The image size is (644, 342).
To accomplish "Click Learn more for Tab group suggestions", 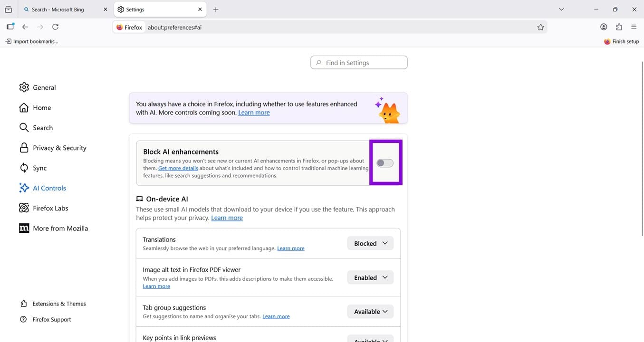I will click(x=276, y=316).
